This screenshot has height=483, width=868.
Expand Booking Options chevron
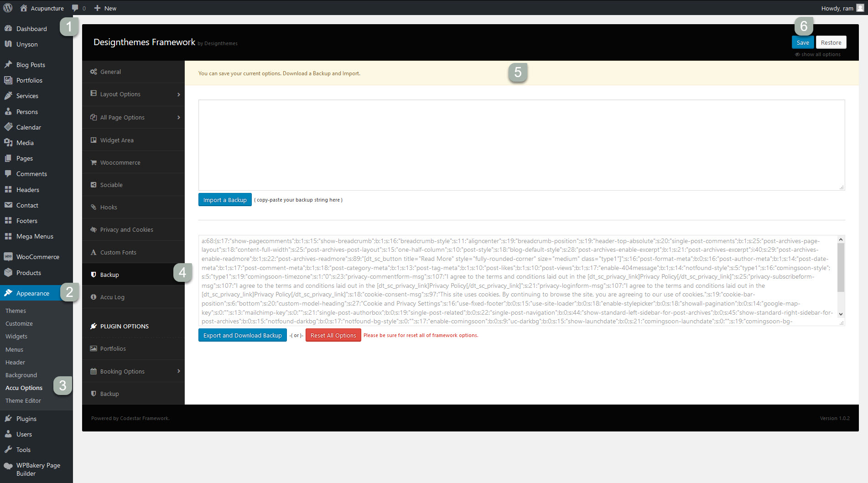click(178, 371)
